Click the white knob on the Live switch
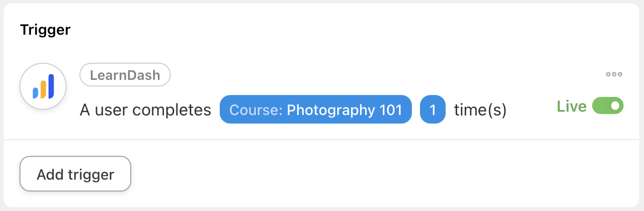 615,105
